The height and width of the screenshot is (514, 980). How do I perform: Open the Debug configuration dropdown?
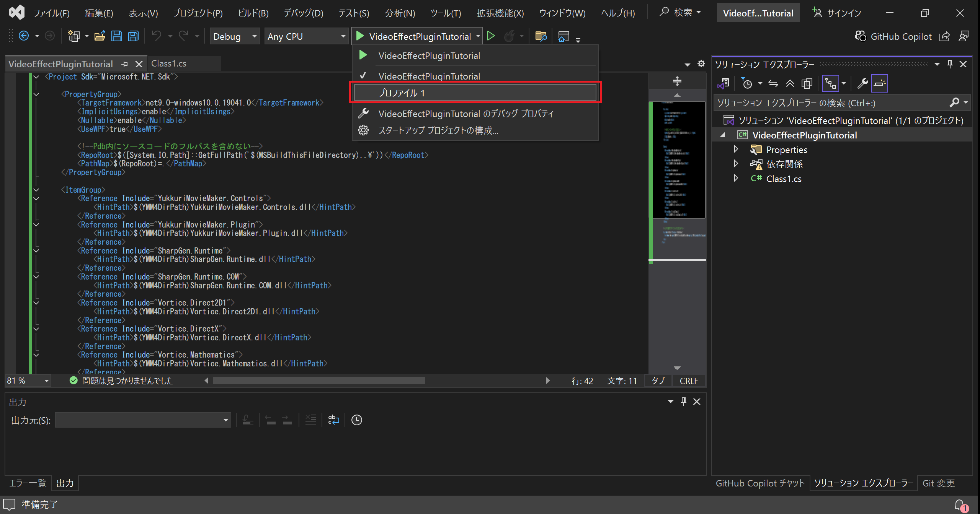[254, 36]
